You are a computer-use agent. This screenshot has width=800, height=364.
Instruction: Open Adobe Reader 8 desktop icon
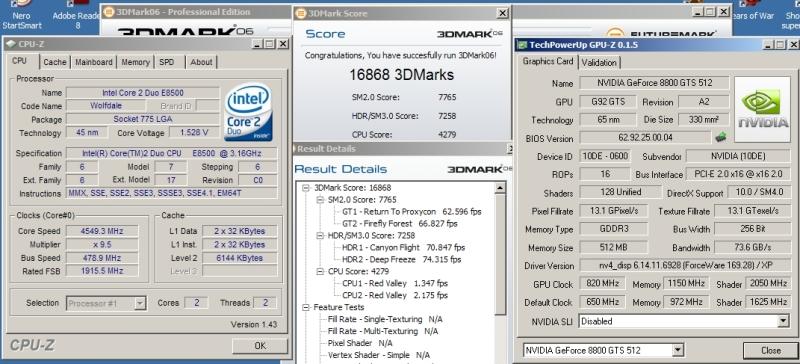pyautogui.click(x=77, y=14)
